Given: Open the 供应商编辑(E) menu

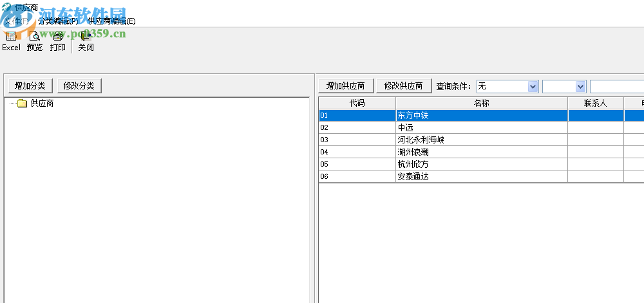Looking at the screenshot, I should [x=111, y=21].
